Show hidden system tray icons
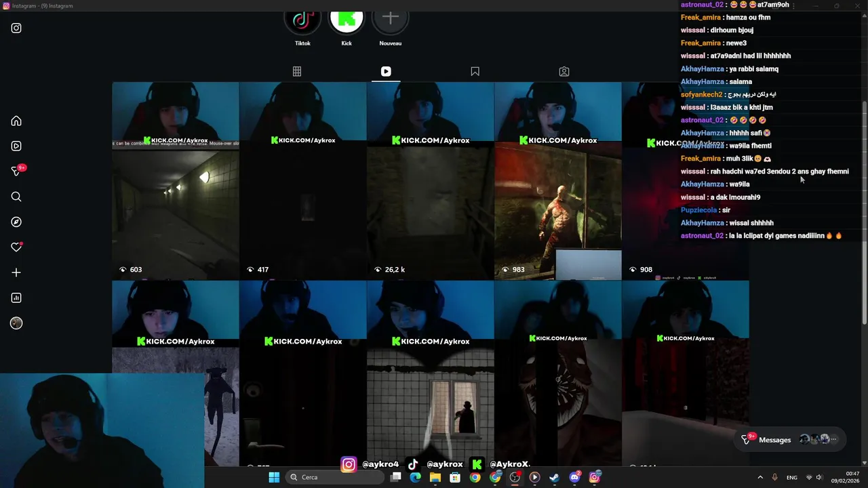This screenshot has height=488, width=868. (760, 477)
